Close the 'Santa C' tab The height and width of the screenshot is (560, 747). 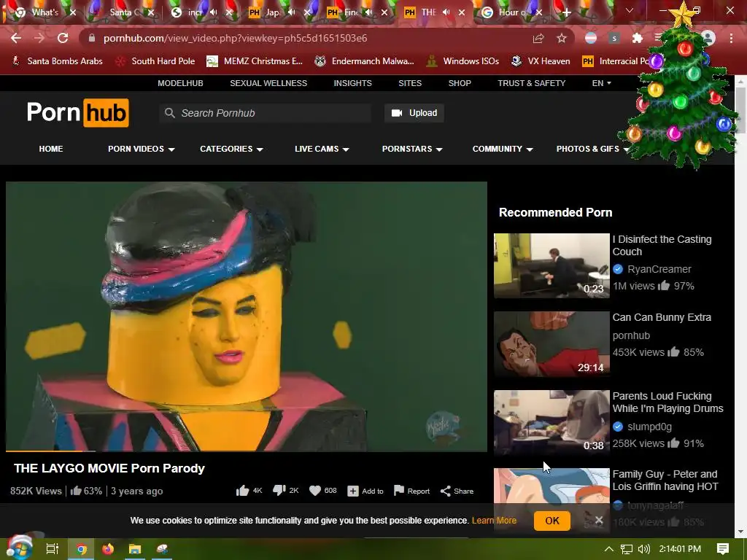[x=151, y=12]
